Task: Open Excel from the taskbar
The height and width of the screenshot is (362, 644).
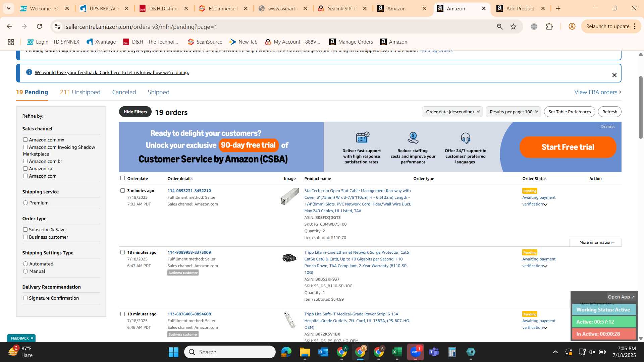Action: click(x=397, y=352)
